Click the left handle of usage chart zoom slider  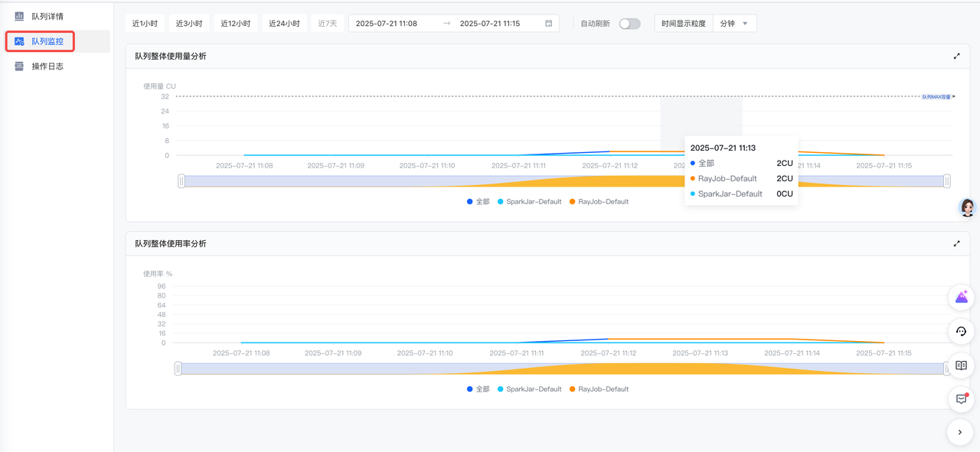coord(181,181)
